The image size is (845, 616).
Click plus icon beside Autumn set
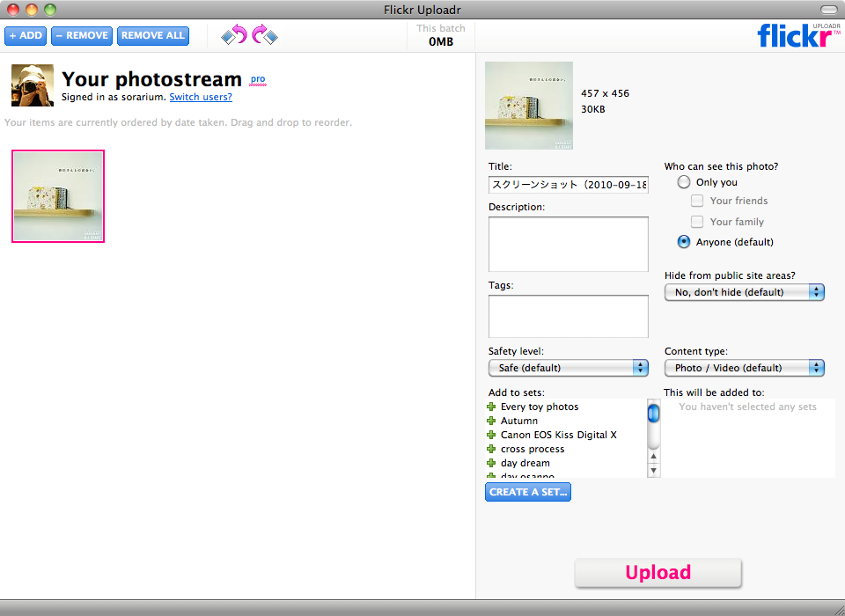point(491,421)
